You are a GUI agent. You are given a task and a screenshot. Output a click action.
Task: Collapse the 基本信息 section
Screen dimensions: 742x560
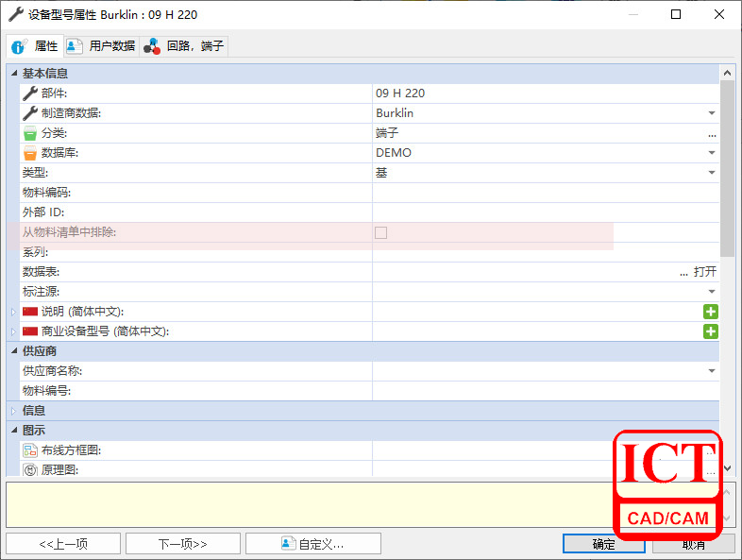point(14,74)
